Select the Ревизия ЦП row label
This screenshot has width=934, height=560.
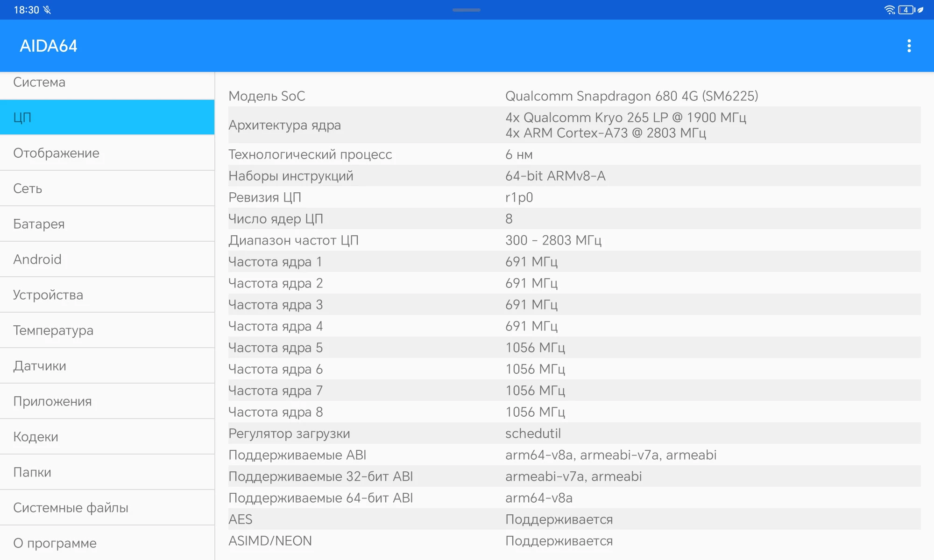[265, 197]
